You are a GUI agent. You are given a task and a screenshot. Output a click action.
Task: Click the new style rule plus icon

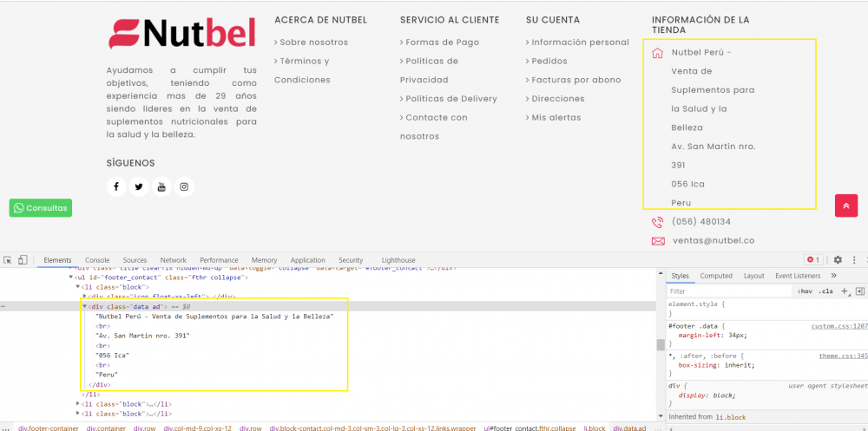845,291
